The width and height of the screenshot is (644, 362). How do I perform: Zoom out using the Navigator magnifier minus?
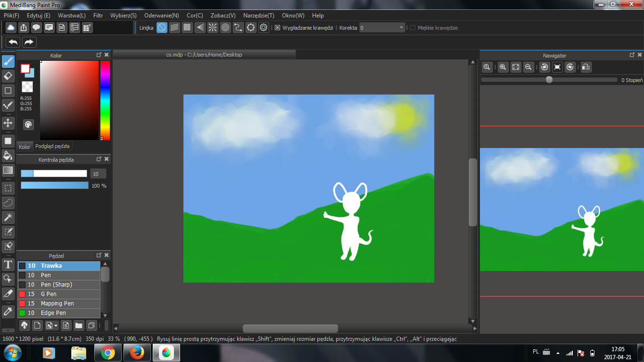[528, 67]
